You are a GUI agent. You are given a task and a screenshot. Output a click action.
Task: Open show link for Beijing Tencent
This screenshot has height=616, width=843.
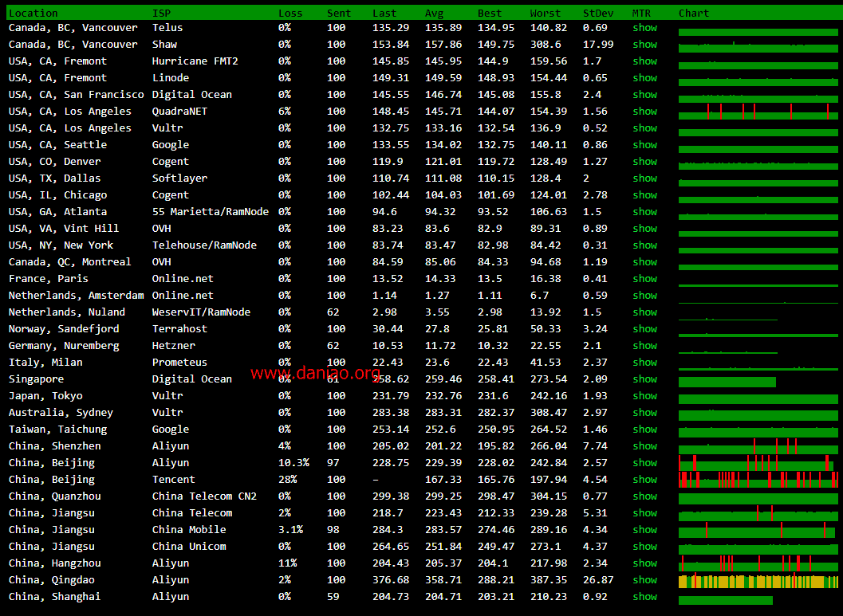(x=644, y=479)
